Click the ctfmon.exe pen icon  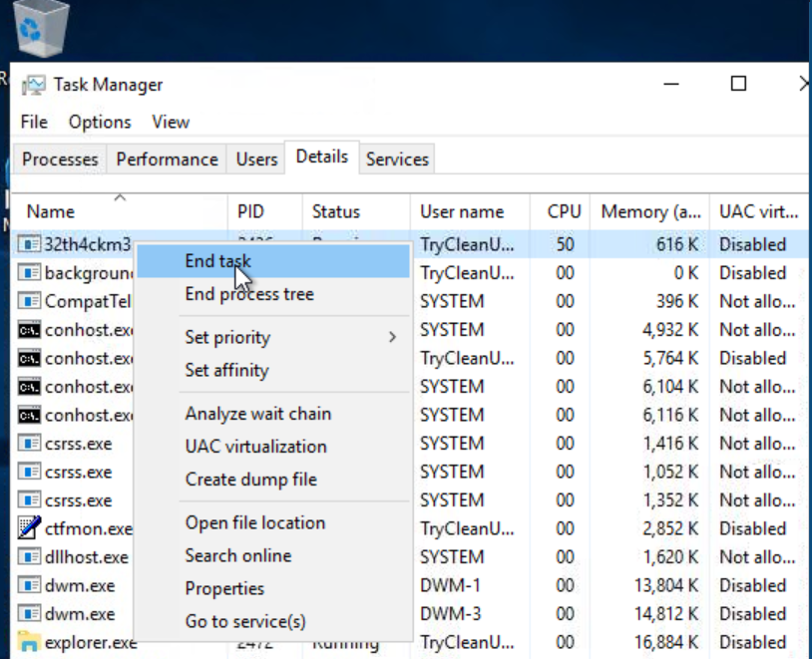(29, 528)
